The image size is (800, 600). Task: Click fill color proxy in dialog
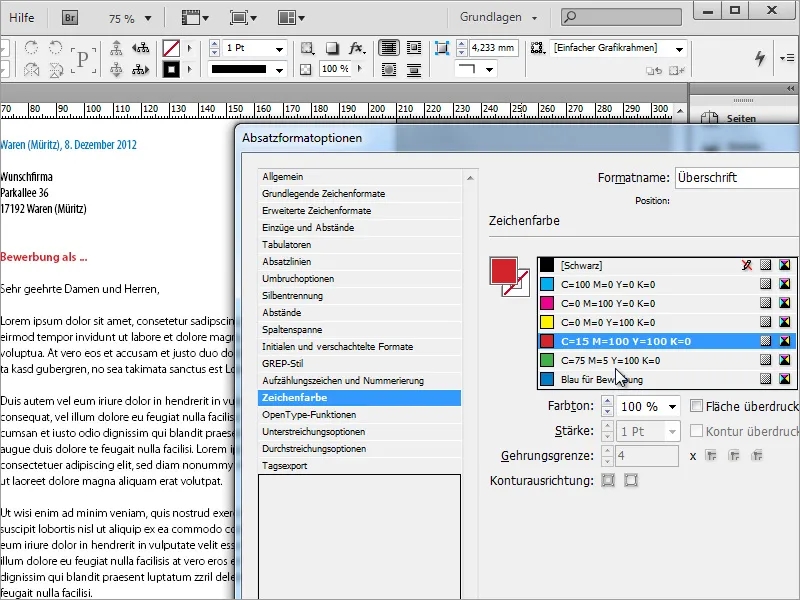504,270
